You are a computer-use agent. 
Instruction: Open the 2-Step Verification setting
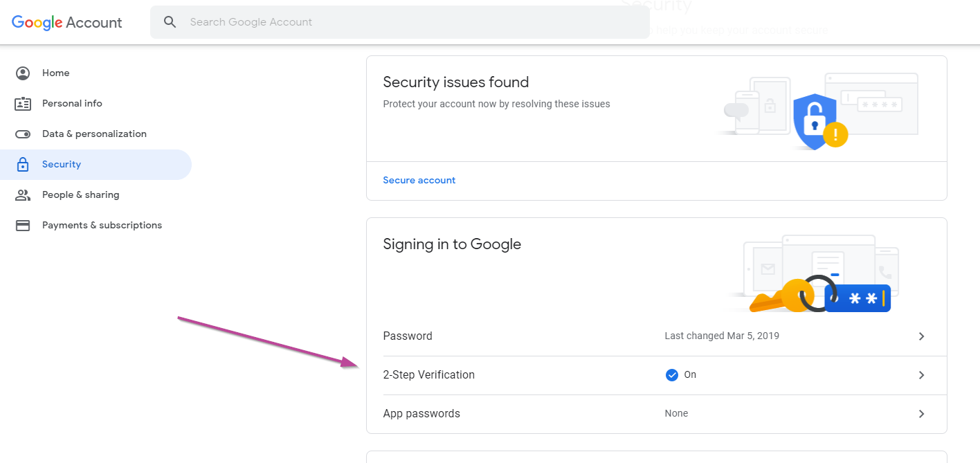[x=429, y=375]
